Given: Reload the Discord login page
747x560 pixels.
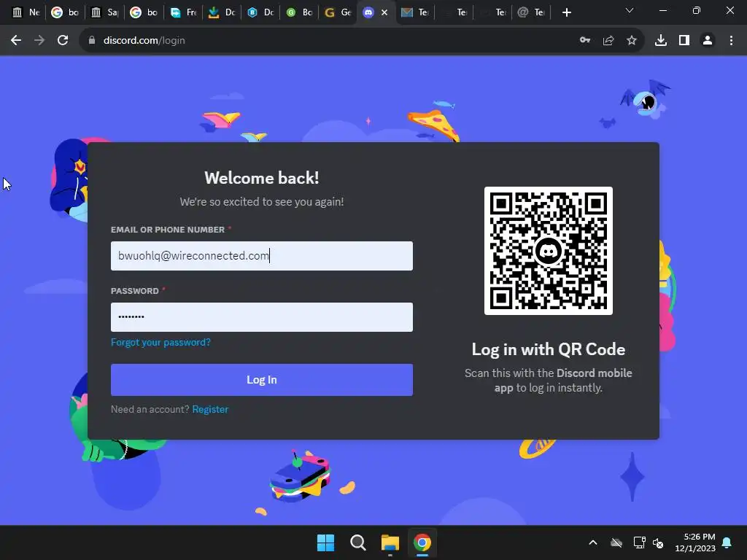Looking at the screenshot, I should point(63,41).
